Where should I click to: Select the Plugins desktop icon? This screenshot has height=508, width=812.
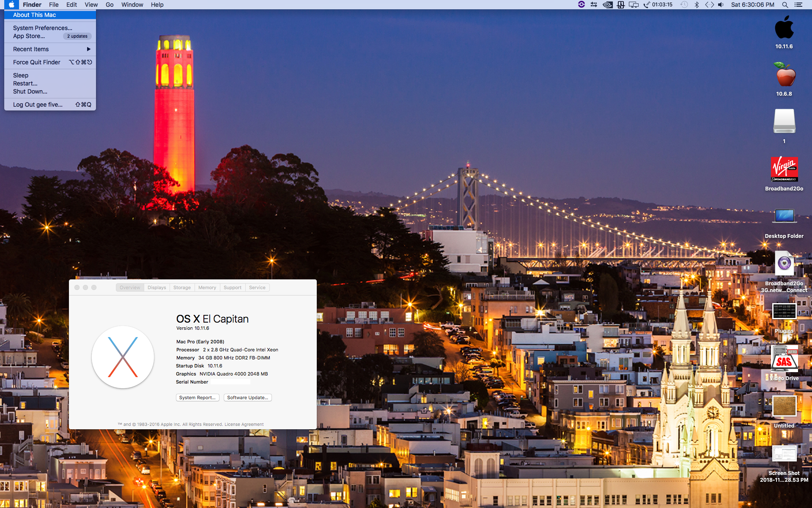tap(785, 311)
